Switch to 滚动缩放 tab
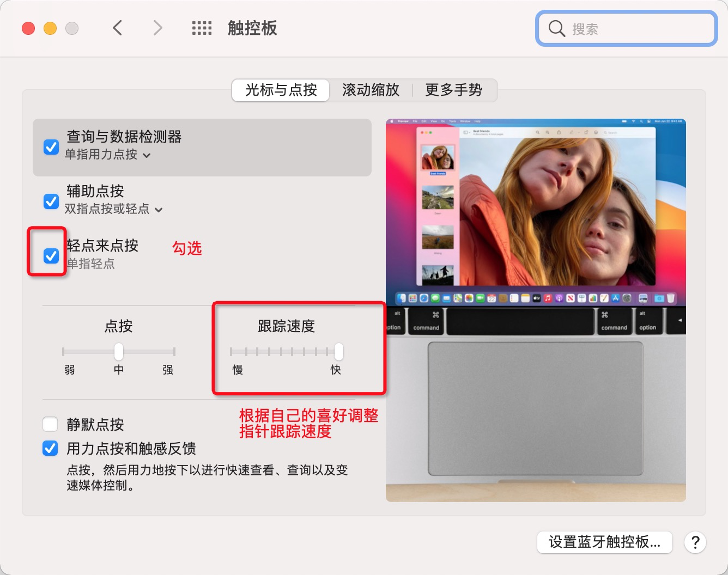This screenshot has width=728, height=575. coord(371,90)
